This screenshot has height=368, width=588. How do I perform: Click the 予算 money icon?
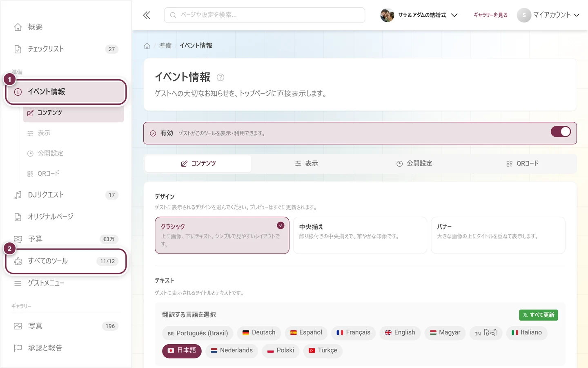click(x=18, y=239)
